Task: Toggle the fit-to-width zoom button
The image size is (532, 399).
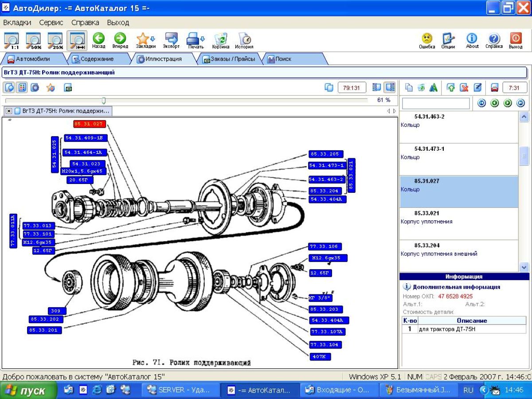Action: click(x=77, y=40)
